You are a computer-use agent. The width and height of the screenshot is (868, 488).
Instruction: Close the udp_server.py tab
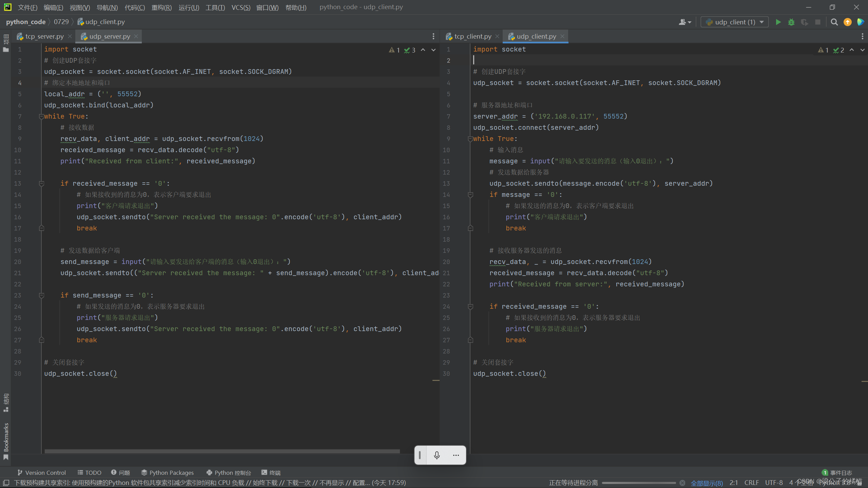point(136,36)
